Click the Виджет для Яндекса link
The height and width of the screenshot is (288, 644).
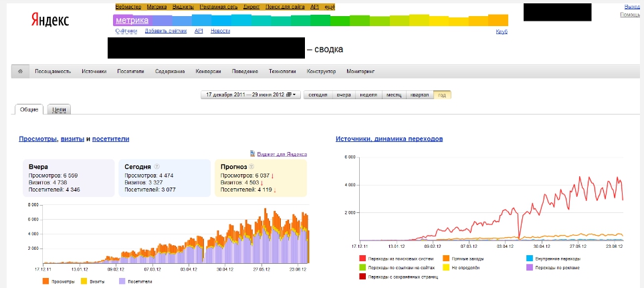[282, 153]
